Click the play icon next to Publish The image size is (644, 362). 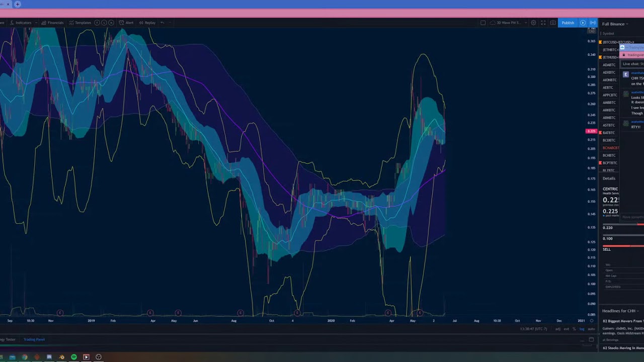[583, 23]
